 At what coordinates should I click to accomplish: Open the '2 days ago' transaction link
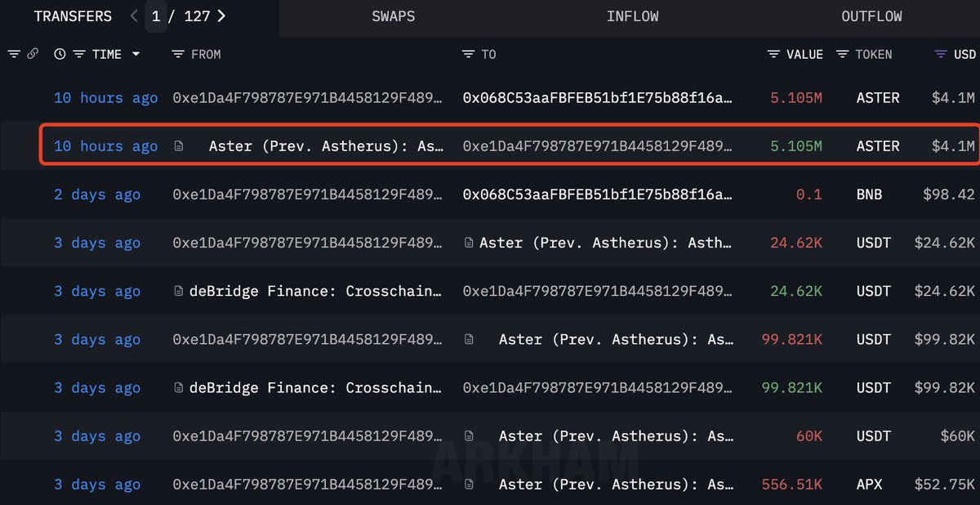coord(97,194)
